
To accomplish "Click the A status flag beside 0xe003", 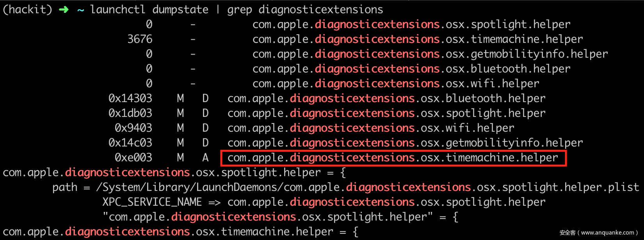I will (205, 158).
